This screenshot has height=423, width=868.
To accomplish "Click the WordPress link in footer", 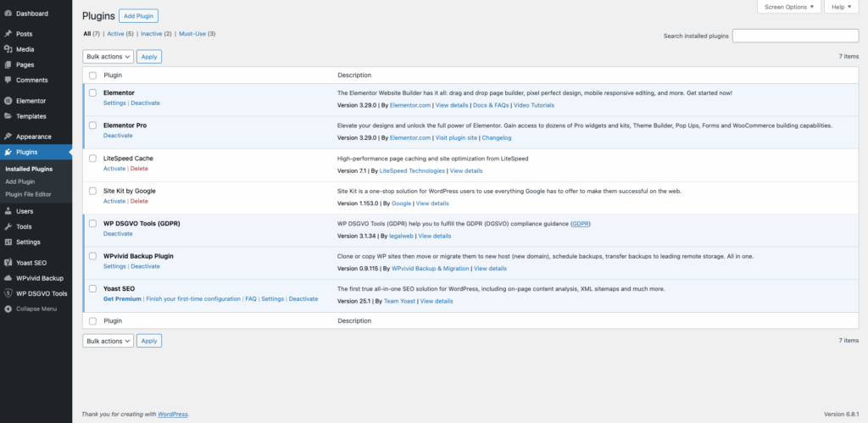I will tap(173, 415).
